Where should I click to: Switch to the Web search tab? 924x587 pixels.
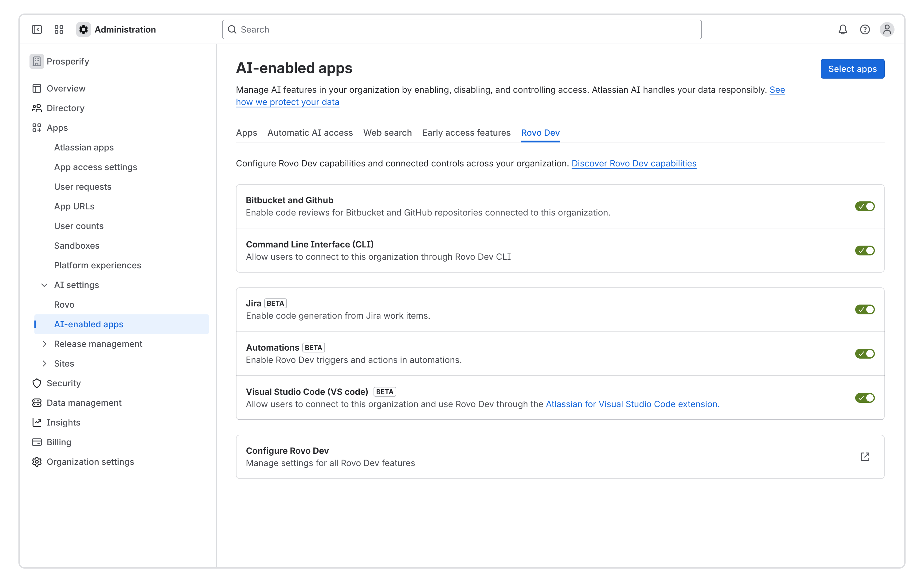coord(387,133)
